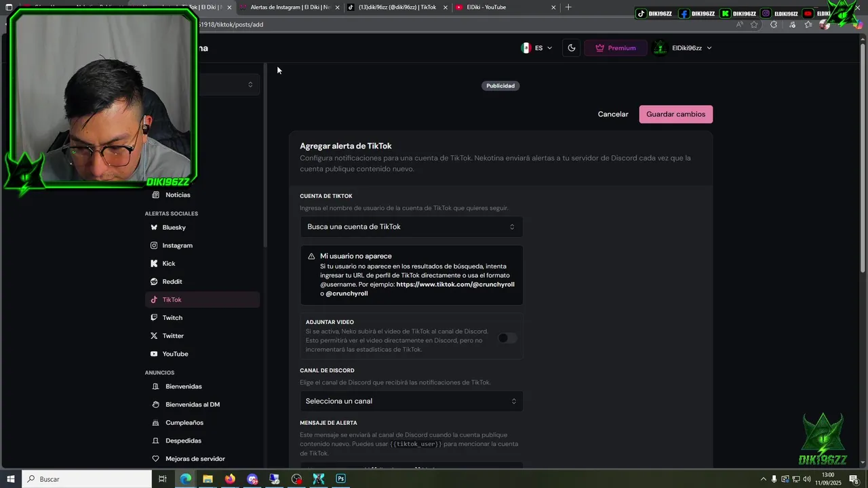Click the sidebar vertical scrollbar
The image size is (868, 488).
pyautogui.click(x=265, y=156)
